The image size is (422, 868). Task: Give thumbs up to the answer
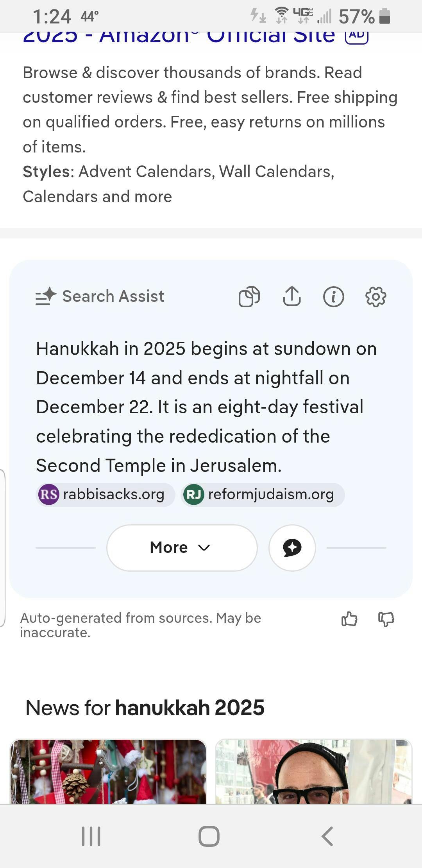pos(349,619)
